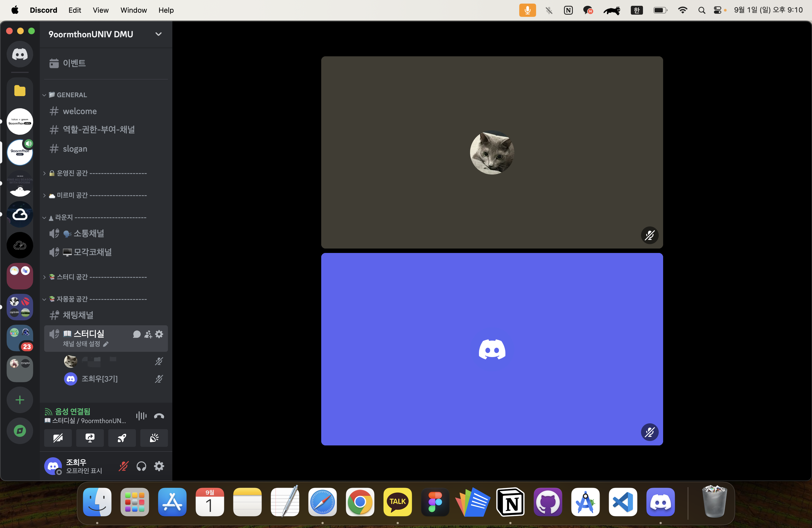Turn on camera in voice panel
The height and width of the screenshot is (528, 812).
pyautogui.click(x=58, y=438)
